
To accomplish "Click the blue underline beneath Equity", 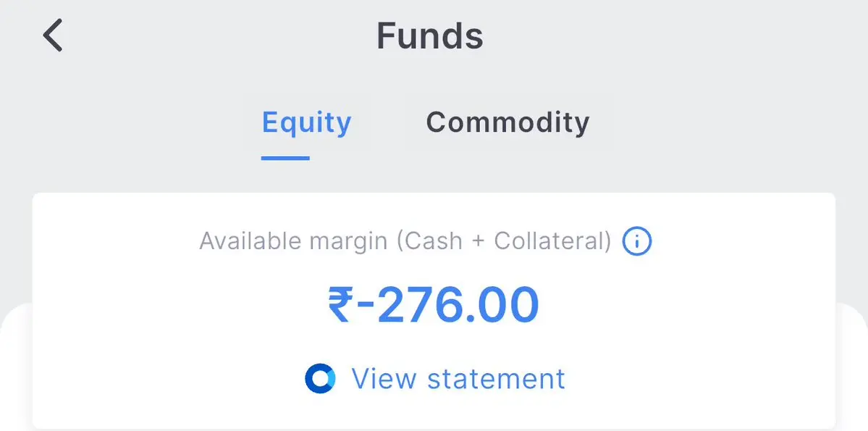I will 285,158.
